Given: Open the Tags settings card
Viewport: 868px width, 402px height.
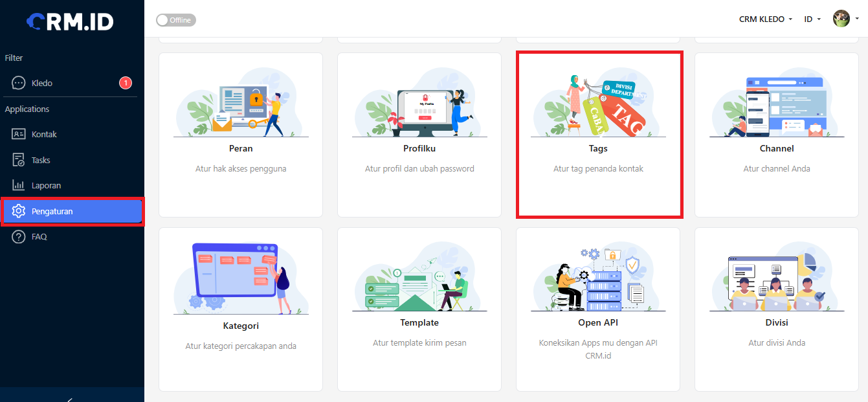Looking at the screenshot, I should [x=598, y=135].
